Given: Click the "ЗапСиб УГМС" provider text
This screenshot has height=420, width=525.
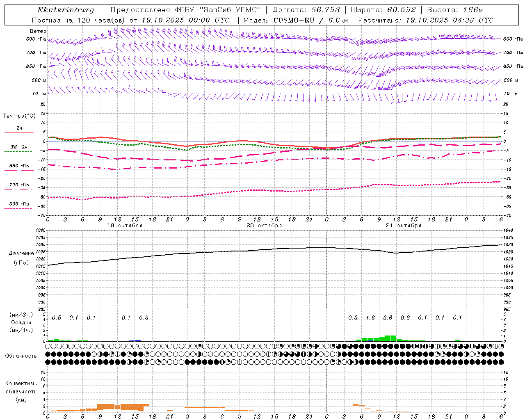Looking at the screenshot, I should (x=231, y=10).
